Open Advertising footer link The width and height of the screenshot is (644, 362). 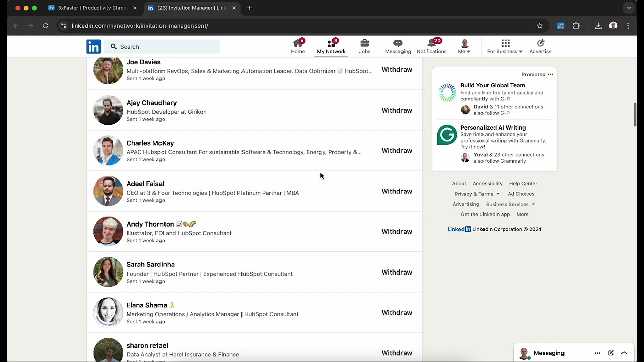pyautogui.click(x=465, y=204)
